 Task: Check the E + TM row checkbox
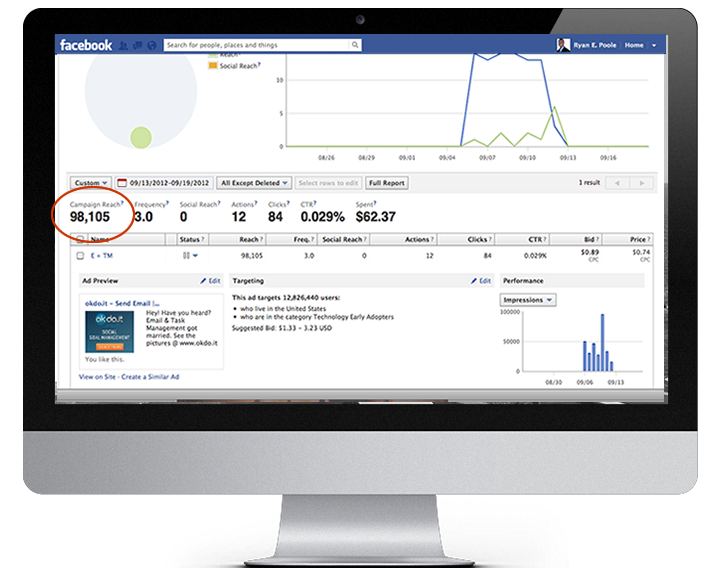[80, 256]
